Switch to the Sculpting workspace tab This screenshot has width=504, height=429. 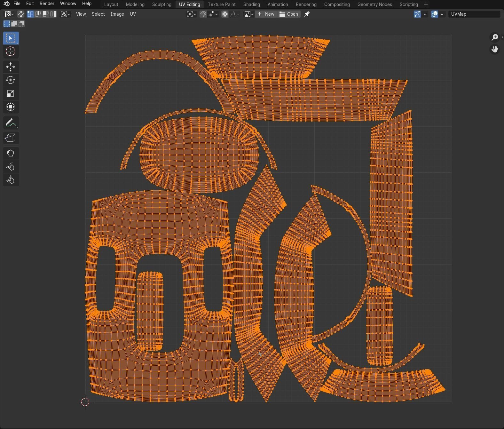(x=162, y=4)
